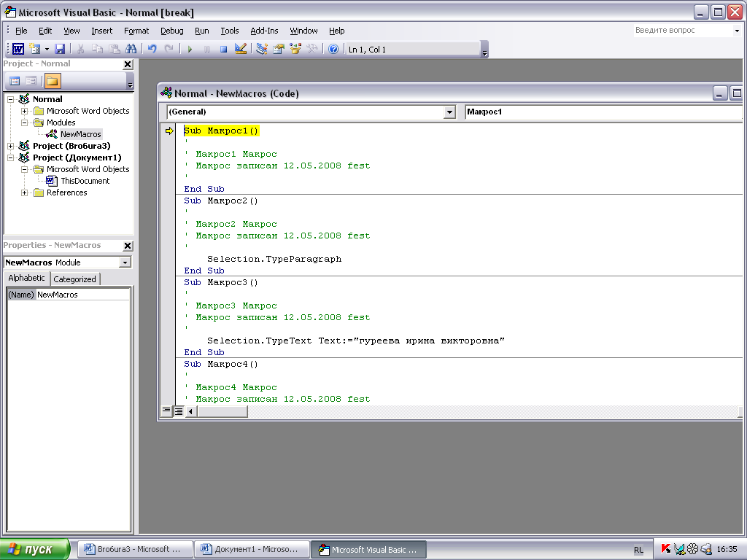
Task: Switch to the Categorized properties tab
Action: (75, 279)
